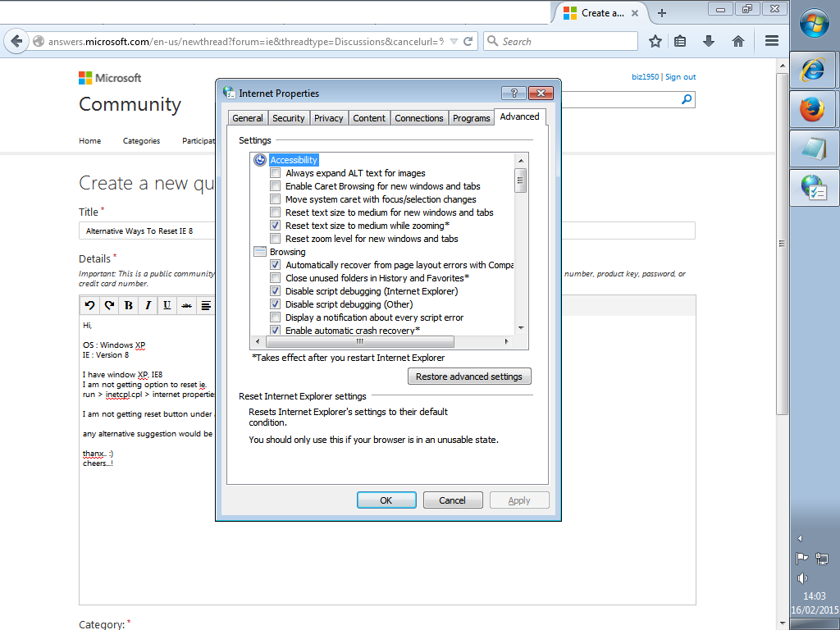Select the Browsing settings node

click(288, 252)
